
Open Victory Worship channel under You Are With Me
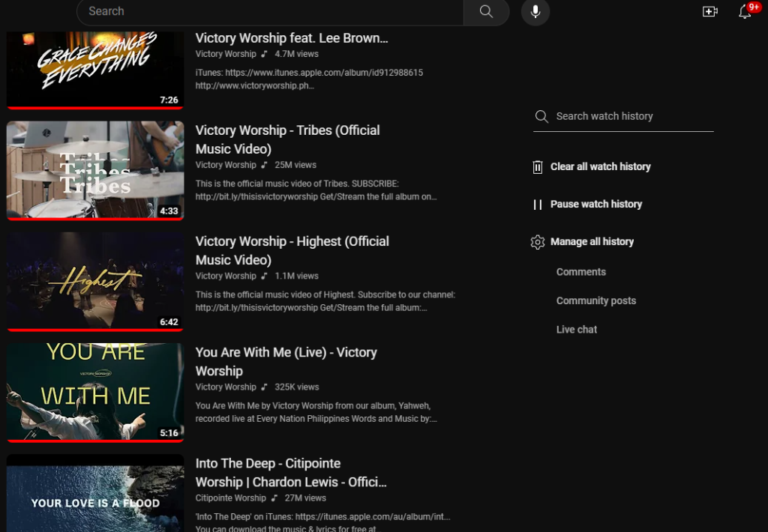(x=225, y=387)
